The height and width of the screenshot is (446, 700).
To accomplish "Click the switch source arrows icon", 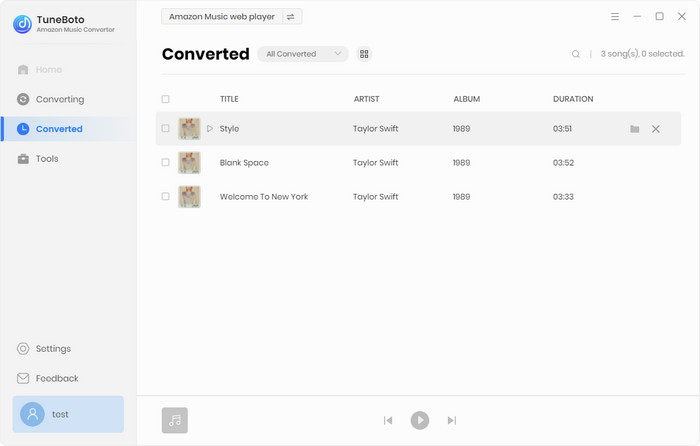I will (291, 17).
